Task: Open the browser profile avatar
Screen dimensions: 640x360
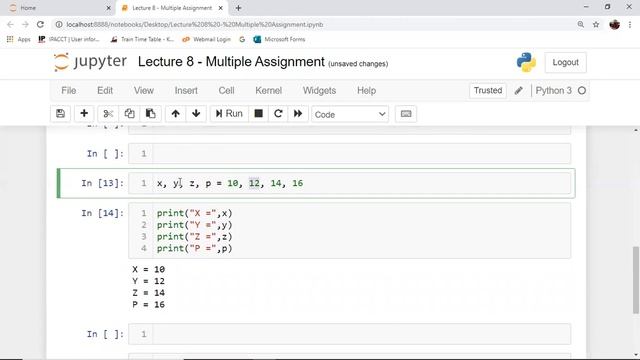Action: click(614, 24)
